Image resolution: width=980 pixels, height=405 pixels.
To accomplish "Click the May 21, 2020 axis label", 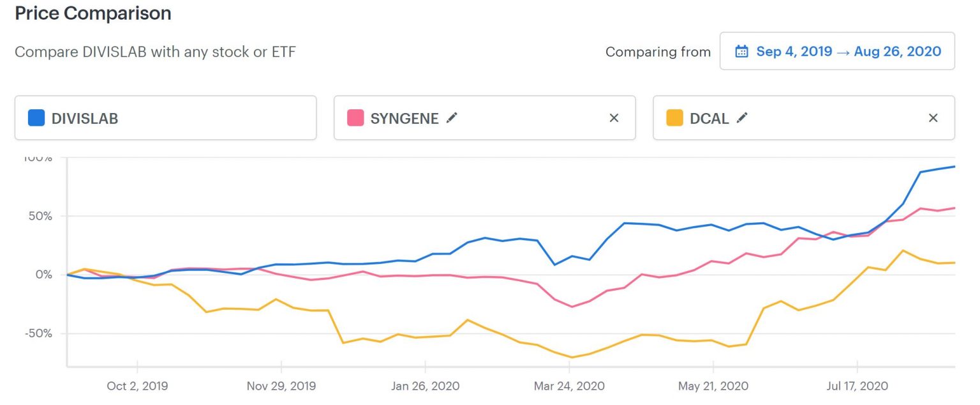I will click(x=713, y=386).
